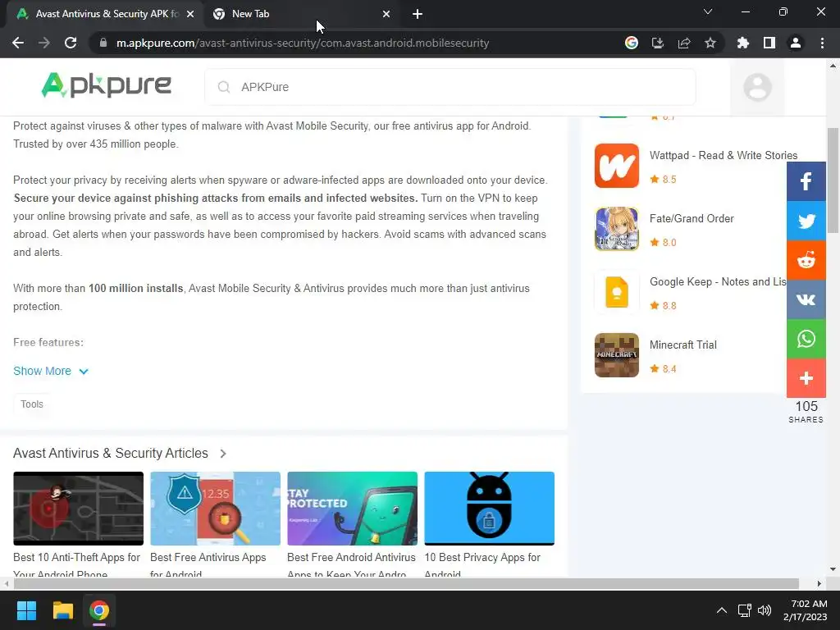Screen dimensions: 840x630
Task: Show hidden system tray icons
Action: coord(722,610)
